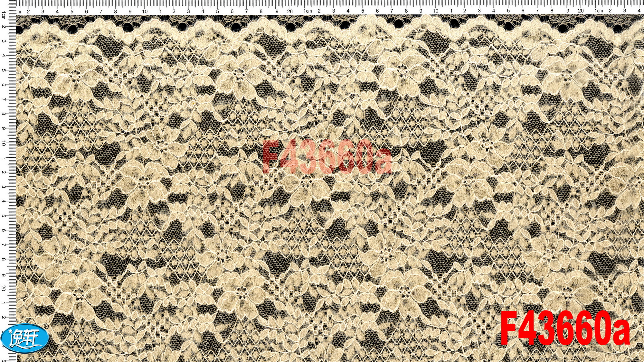Click the faded F43660a center watermark
This screenshot has height=362, width=644.
(327, 157)
